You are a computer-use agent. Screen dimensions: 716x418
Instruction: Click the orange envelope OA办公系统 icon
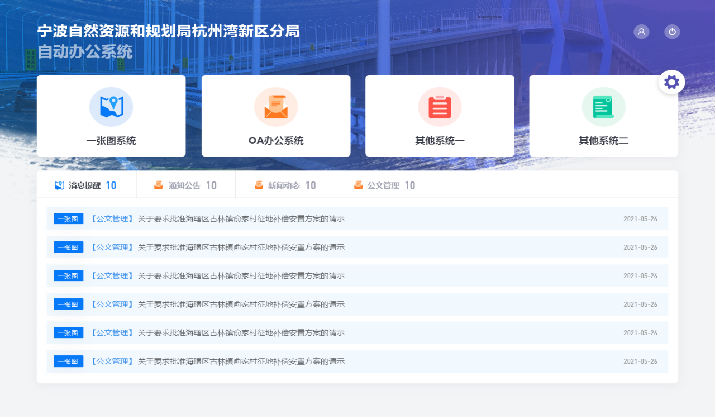point(275,105)
